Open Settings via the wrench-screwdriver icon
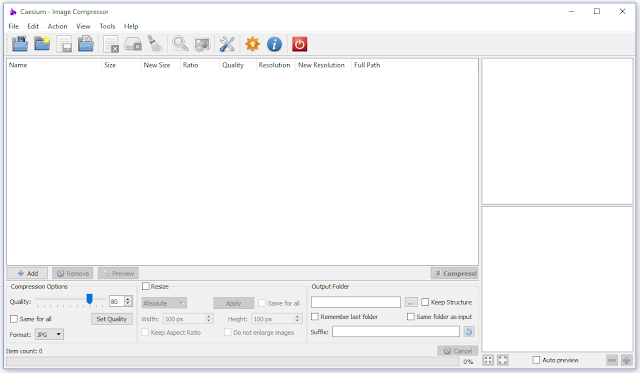The width and height of the screenshot is (640, 373). (227, 44)
